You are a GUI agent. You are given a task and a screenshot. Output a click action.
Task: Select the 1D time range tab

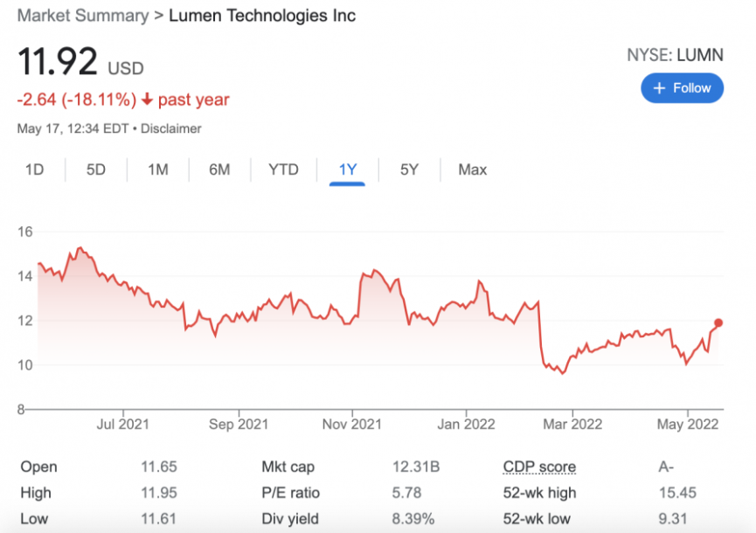point(34,170)
